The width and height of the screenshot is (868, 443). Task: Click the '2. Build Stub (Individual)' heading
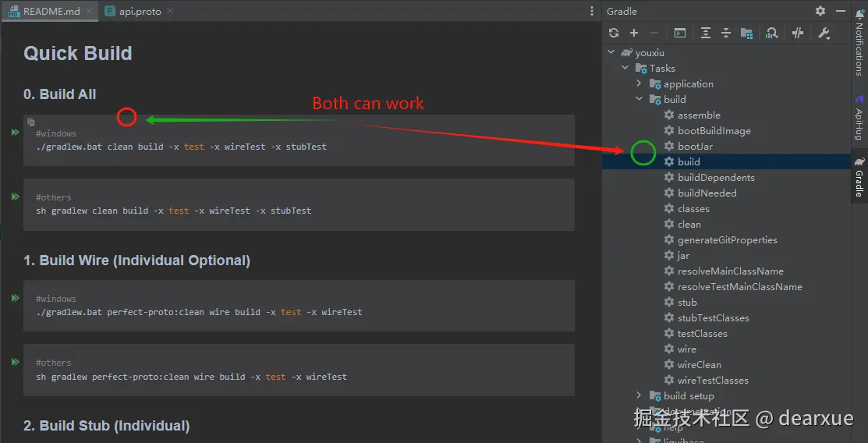point(106,425)
